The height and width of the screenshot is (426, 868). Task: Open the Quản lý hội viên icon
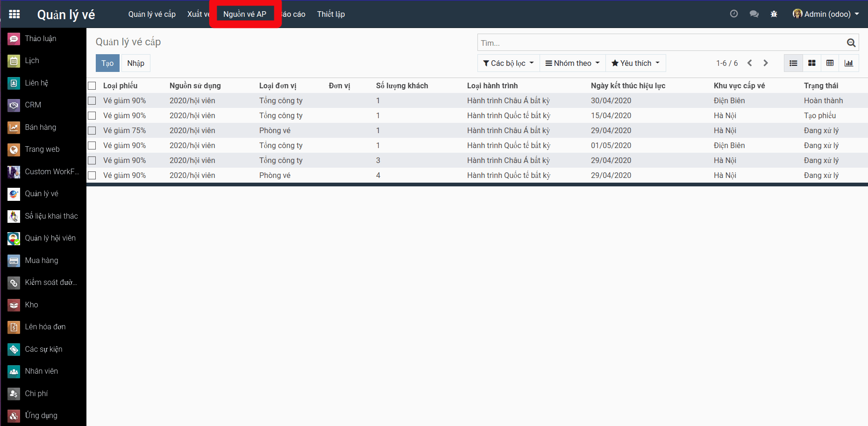[x=14, y=238]
